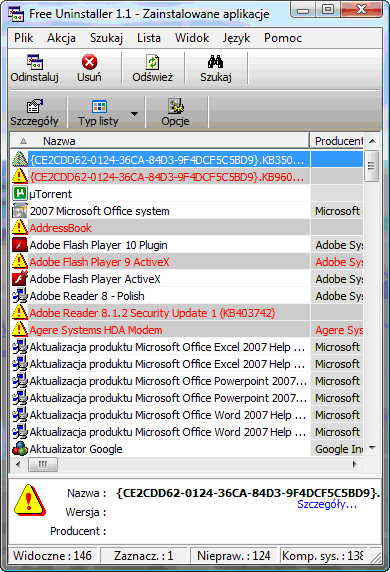
Task: Open search with the Szukaj binoculars icon
Action: pos(216,62)
